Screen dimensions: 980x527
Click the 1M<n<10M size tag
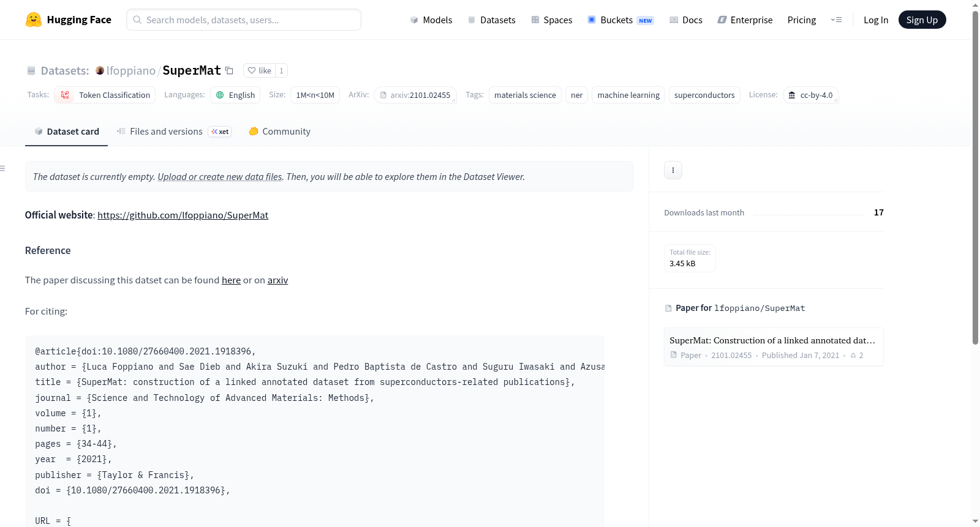tap(315, 95)
